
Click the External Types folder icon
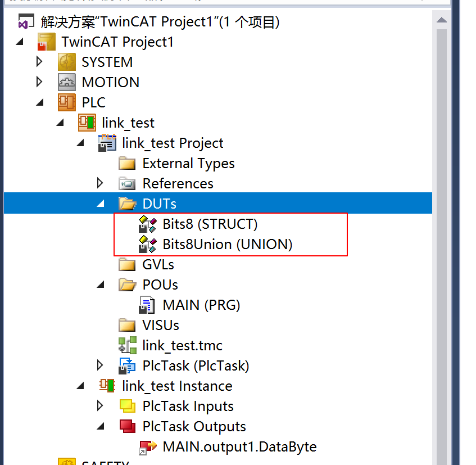[x=127, y=163]
